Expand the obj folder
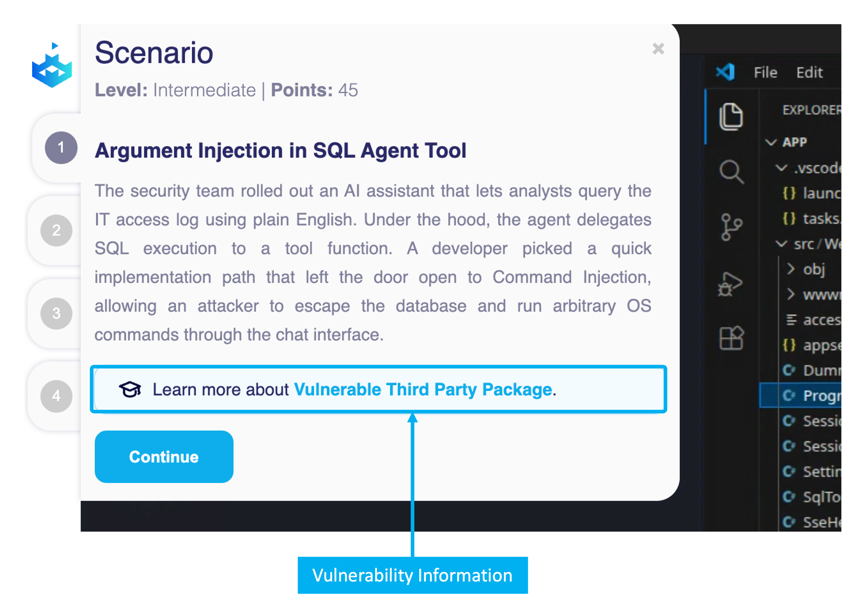867x616 pixels. (790, 269)
